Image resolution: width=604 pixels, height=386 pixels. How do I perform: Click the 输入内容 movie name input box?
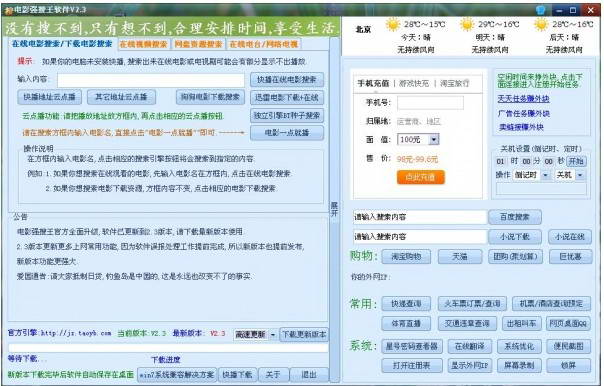151,80
